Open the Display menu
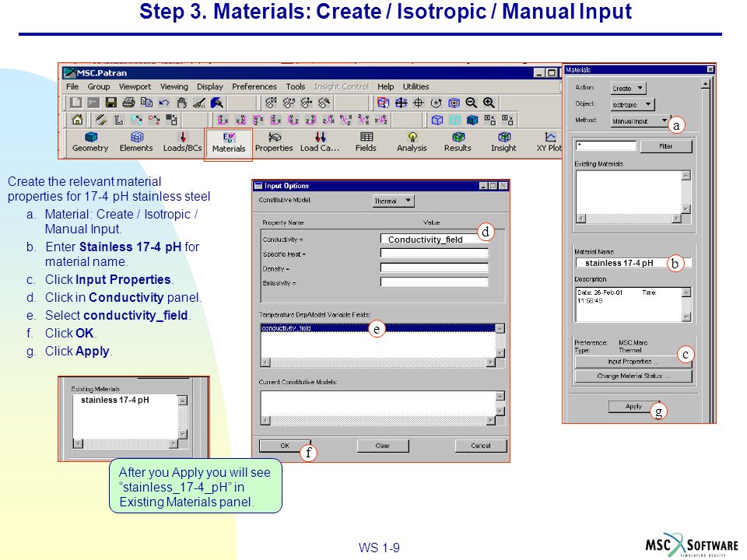 click(x=210, y=86)
